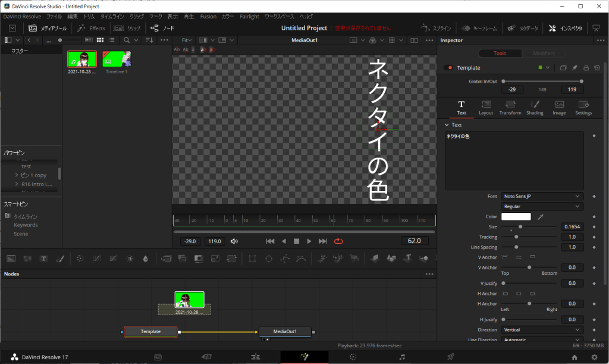The image size is (609, 364).
Task: Open the スプライン editor
Action: pyautogui.click(x=436, y=29)
